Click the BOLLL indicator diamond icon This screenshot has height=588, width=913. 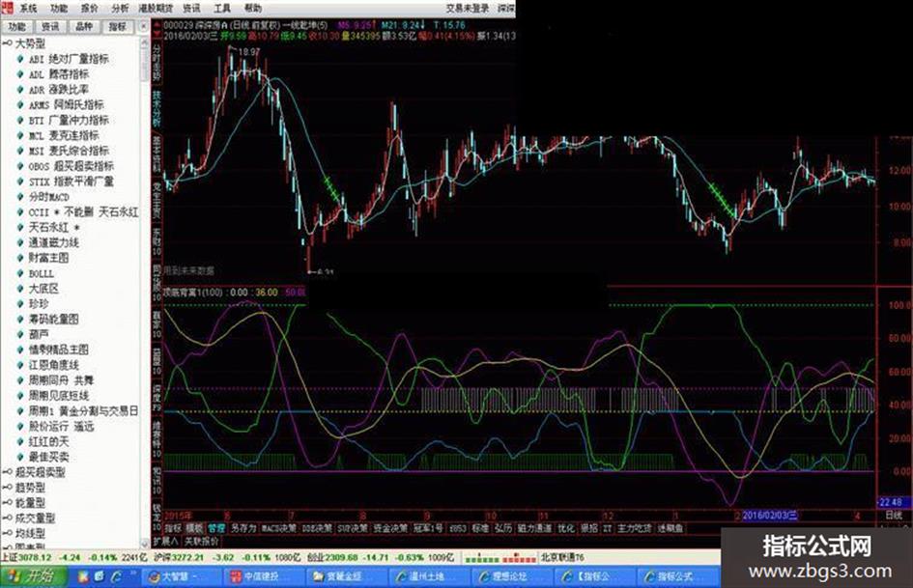point(21,273)
